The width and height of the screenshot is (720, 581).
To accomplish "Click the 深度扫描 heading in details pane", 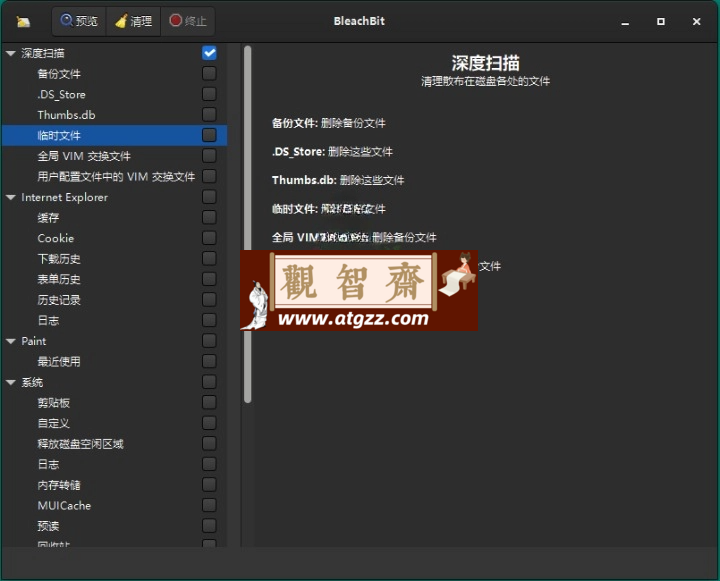I will pos(485,63).
